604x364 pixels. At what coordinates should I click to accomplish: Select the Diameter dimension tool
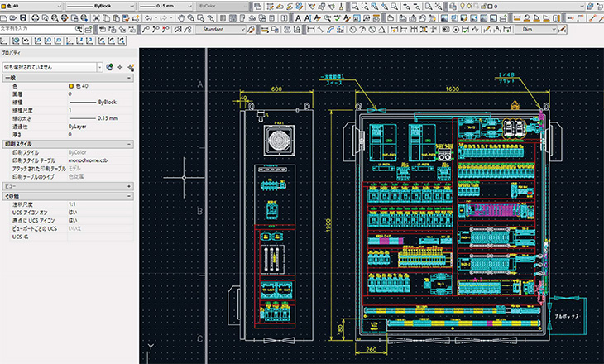coord(372,29)
